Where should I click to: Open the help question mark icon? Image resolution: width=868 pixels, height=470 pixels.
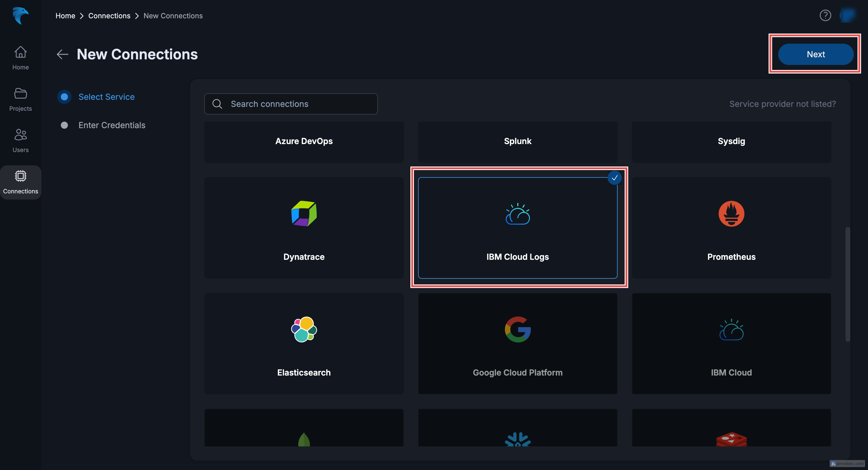[825, 15]
